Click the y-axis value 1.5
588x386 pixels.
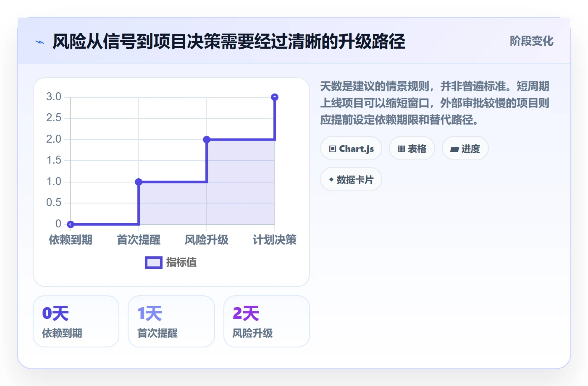(x=54, y=160)
